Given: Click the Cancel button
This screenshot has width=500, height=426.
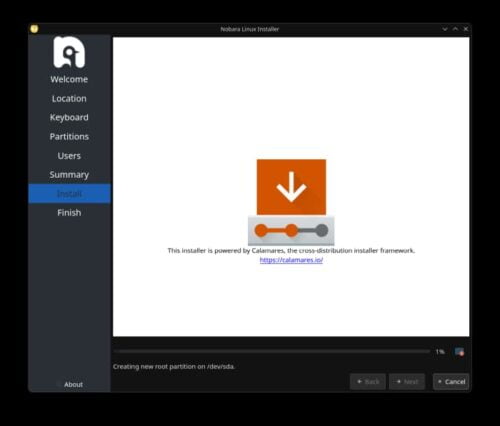Looking at the screenshot, I should (x=451, y=382).
